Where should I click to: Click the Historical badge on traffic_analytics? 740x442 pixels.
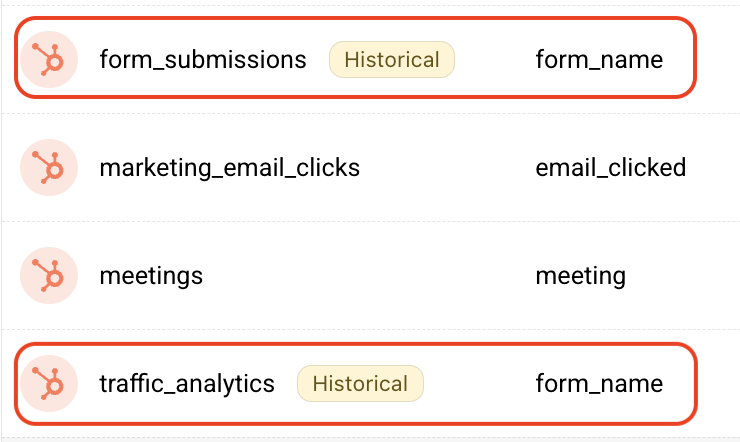tap(360, 384)
